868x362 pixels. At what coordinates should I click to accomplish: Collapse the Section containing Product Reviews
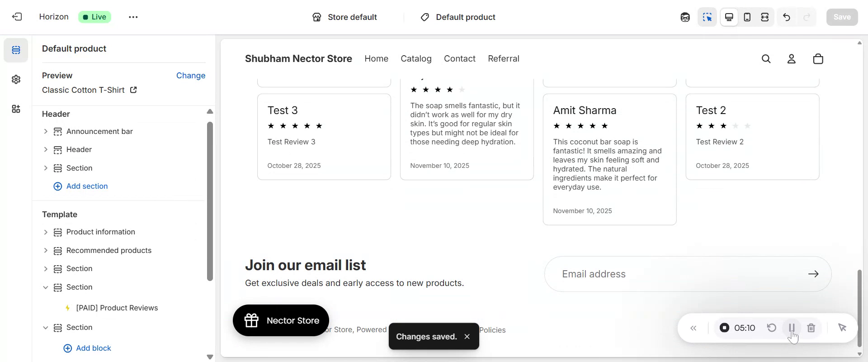tap(46, 287)
